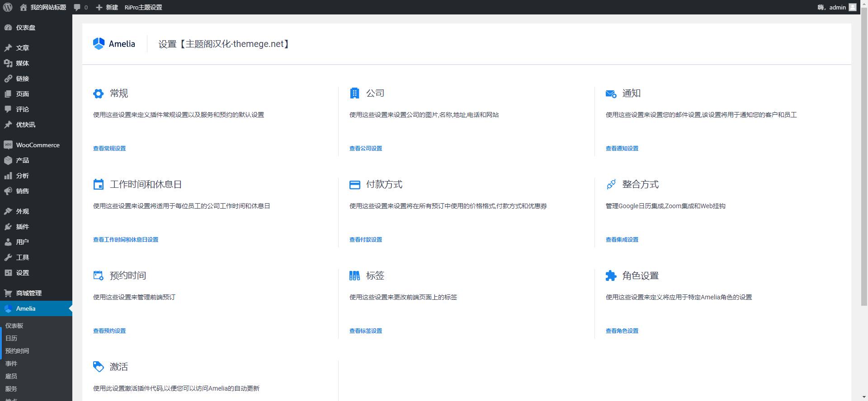
Task: Click the 标签 binders icon
Action: pos(354,275)
